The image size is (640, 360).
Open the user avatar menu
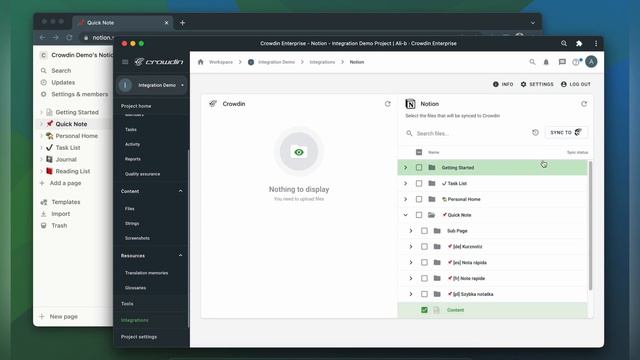[591, 62]
